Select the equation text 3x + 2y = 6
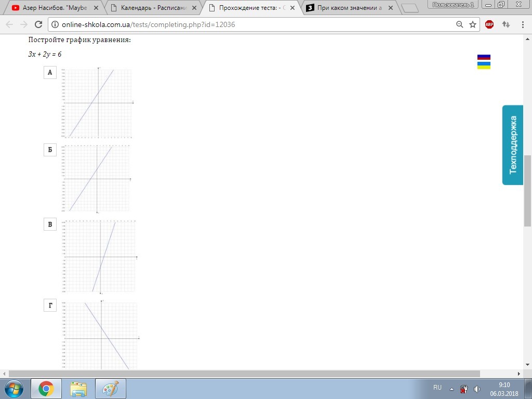This screenshot has height=399, width=532. point(45,54)
